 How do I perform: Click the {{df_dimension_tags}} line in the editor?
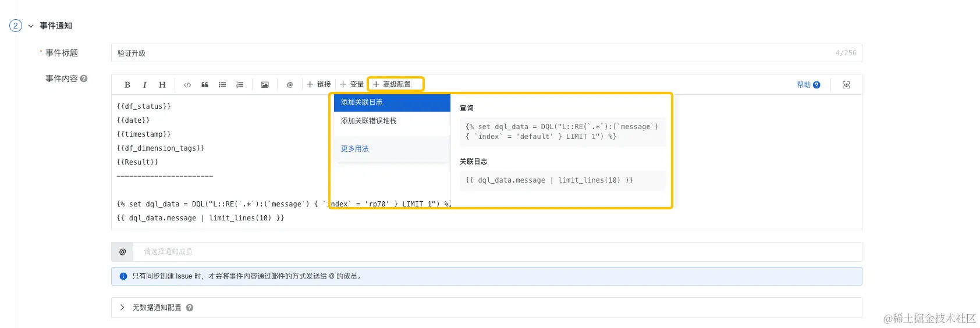[161, 148]
